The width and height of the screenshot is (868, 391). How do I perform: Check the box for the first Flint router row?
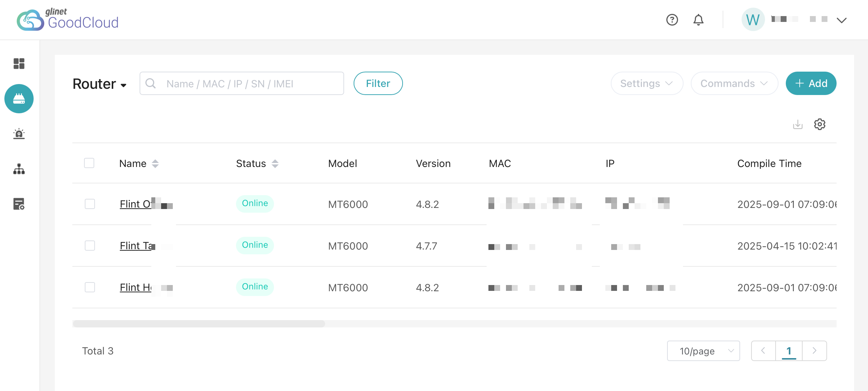pos(90,204)
